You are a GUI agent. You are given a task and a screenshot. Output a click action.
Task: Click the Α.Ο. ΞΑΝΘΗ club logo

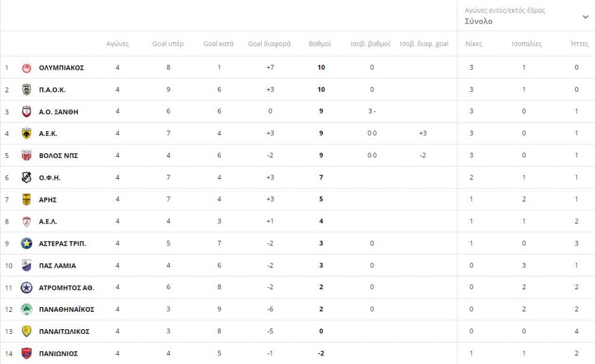(26, 111)
